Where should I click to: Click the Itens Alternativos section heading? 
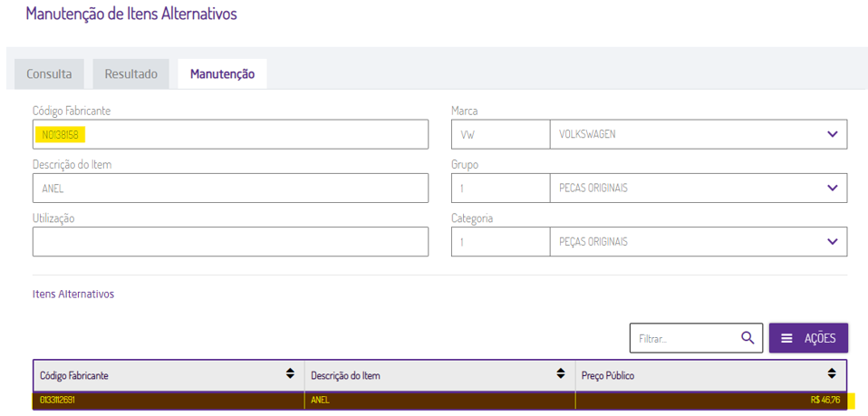(73, 295)
